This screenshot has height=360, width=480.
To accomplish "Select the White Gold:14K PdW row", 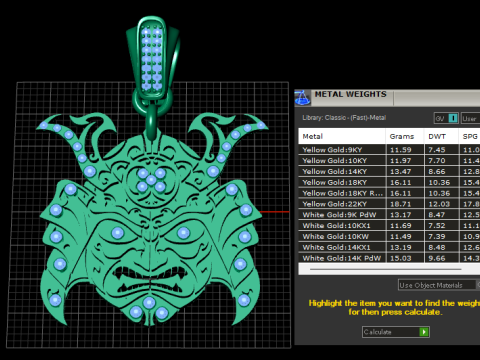I will (x=389, y=258).
